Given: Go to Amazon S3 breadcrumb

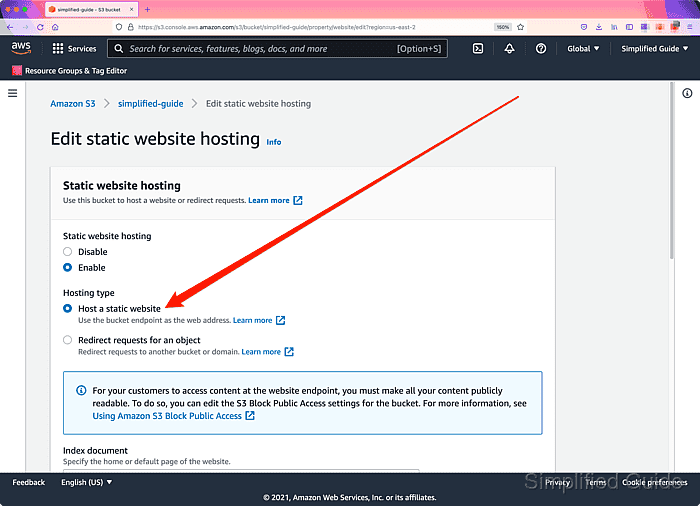Looking at the screenshot, I should coord(73,104).
